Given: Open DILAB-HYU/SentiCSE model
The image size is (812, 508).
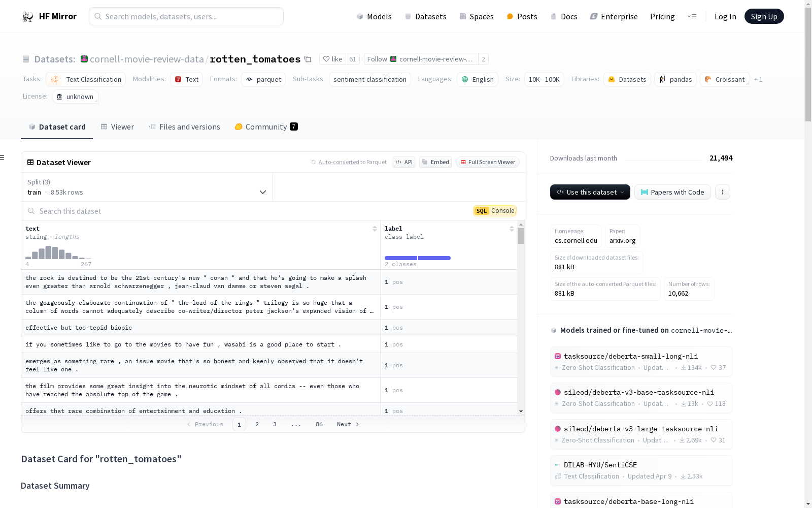Looking at the screenshot, I should click(641, 470).
